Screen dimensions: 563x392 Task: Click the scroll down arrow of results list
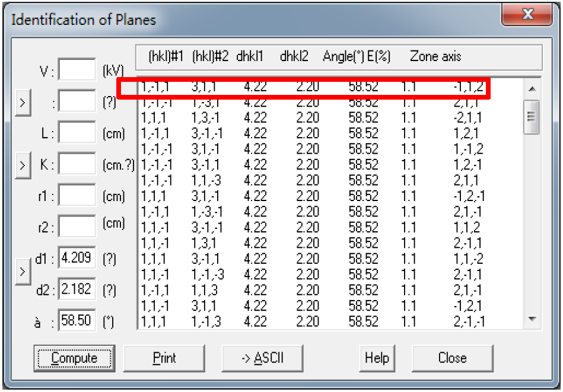tap(532, 319)
